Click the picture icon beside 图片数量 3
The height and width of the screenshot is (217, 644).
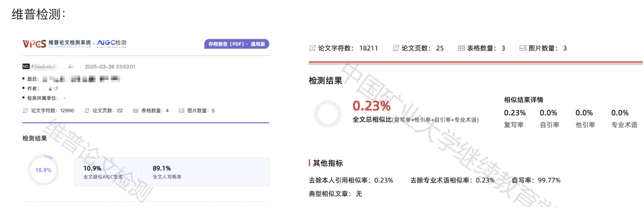point(523,48)
